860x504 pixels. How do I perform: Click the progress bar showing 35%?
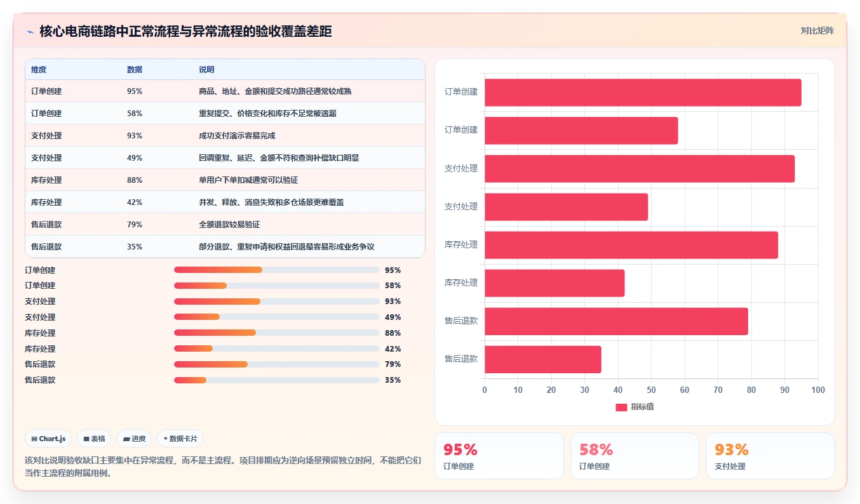coord(277,380)
